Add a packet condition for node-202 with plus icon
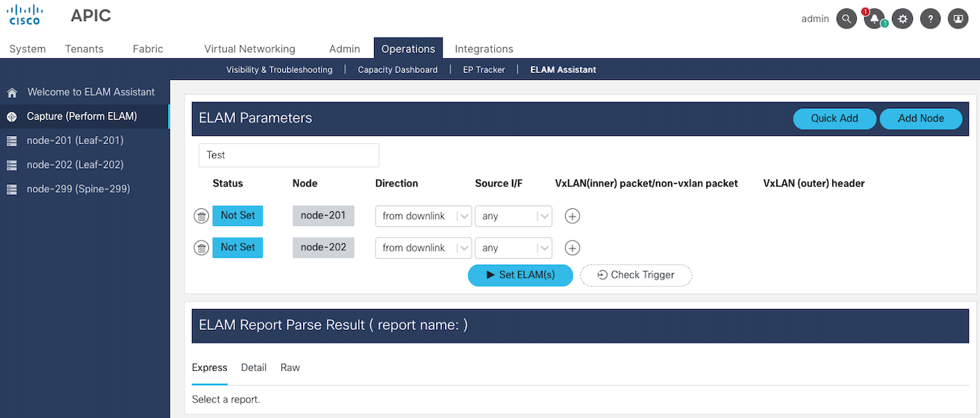Image resolution: width=980 pixels, height=418 pixels. pos(572,248)
